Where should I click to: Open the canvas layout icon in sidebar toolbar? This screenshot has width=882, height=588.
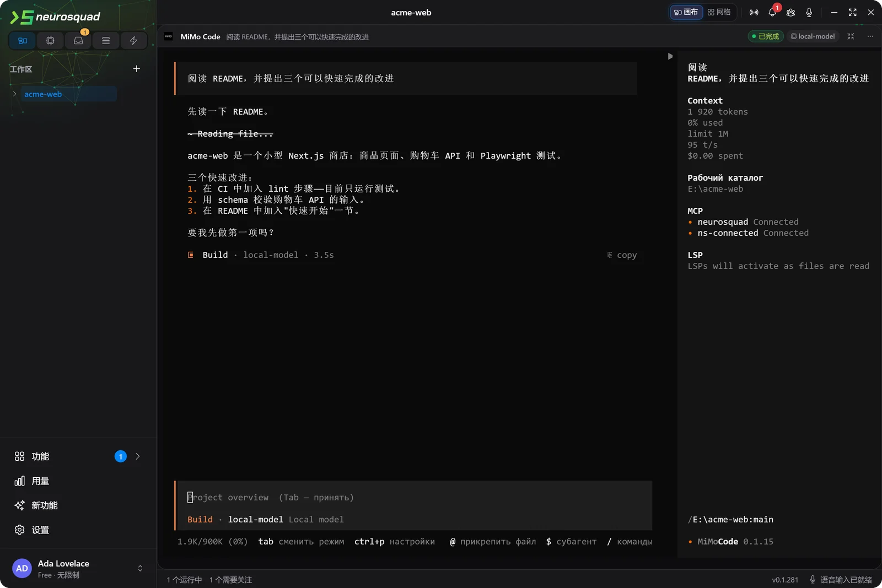point(23,40)
